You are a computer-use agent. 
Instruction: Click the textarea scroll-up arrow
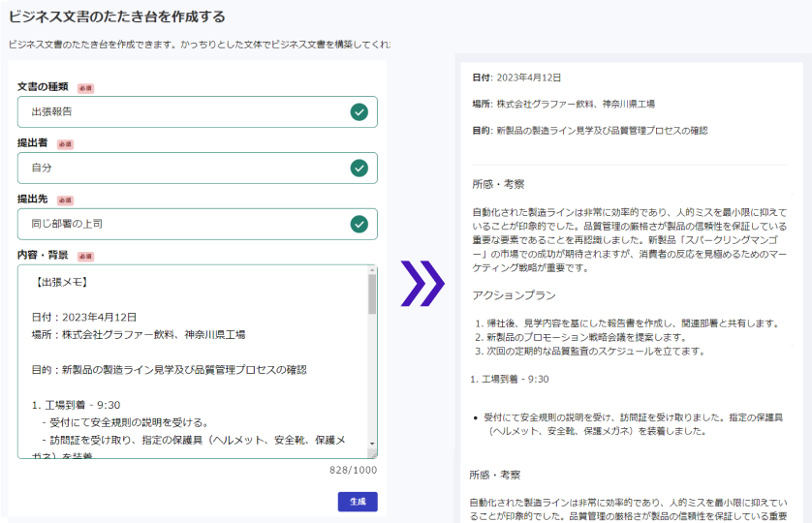click(372, 270)
